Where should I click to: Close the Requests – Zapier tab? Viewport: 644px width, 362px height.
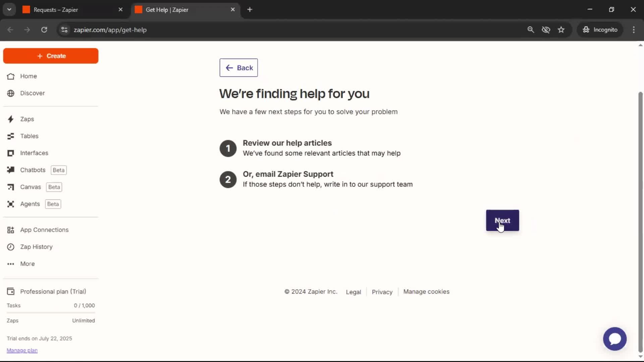point(120,10)
